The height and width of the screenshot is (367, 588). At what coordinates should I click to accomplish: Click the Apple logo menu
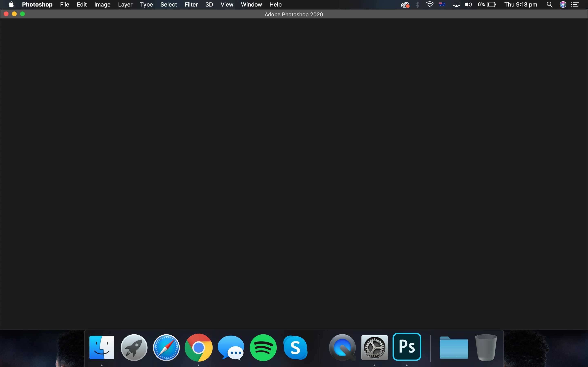point(11,5)
